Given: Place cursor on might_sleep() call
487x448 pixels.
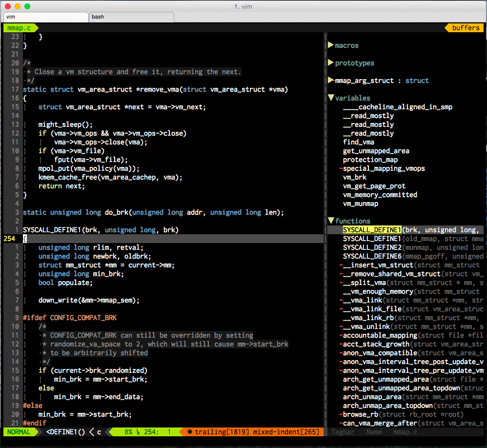Looking at the screenshot, I should tap(65, 124).
